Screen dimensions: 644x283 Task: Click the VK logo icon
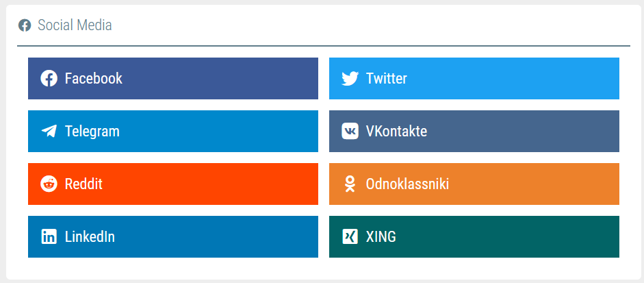pos(350,131)
